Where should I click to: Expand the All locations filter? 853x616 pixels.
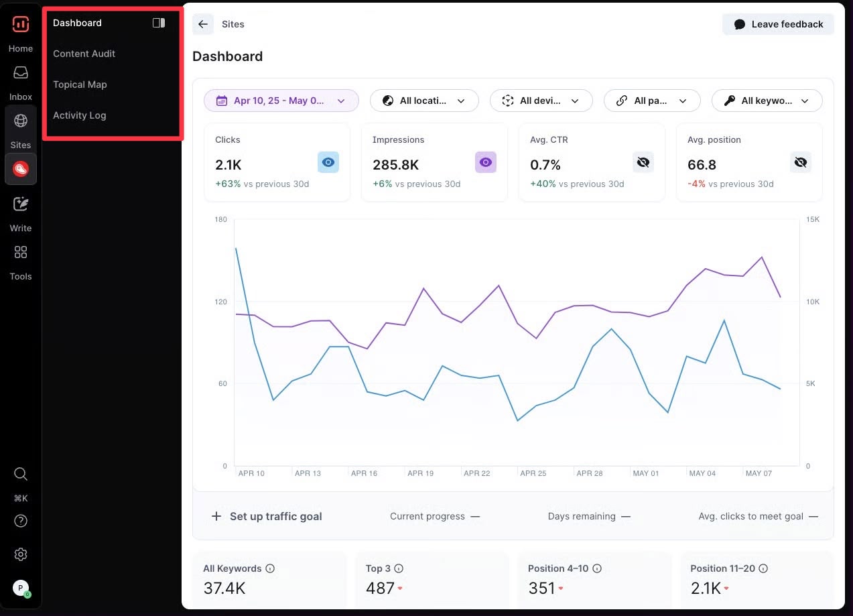point(424,100)
